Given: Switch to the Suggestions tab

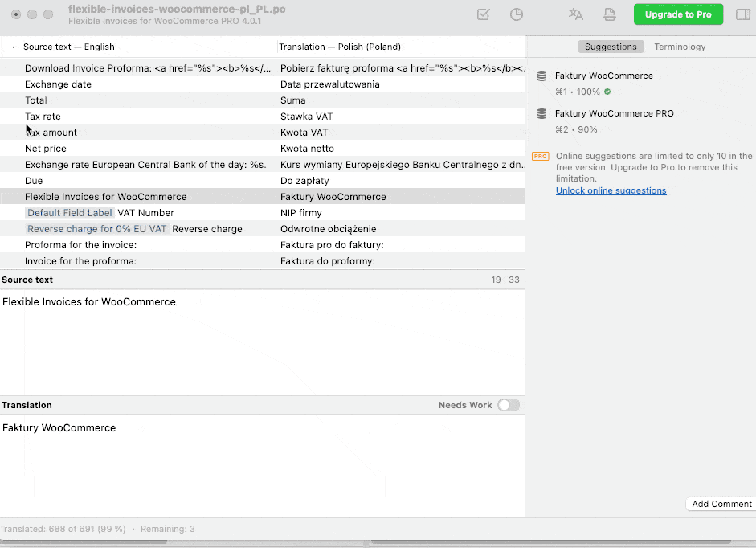Looking at the screenshot, I should click(x=611, y=47).
